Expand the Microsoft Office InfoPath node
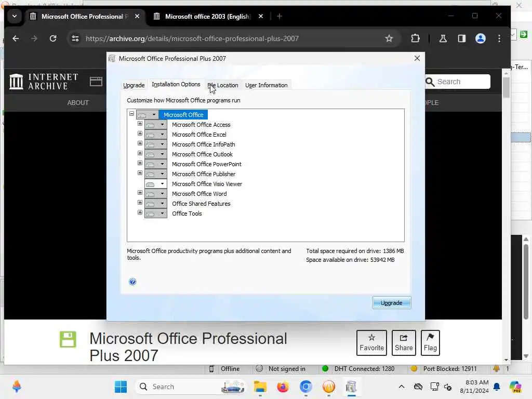532x399 pixels. 140,143
